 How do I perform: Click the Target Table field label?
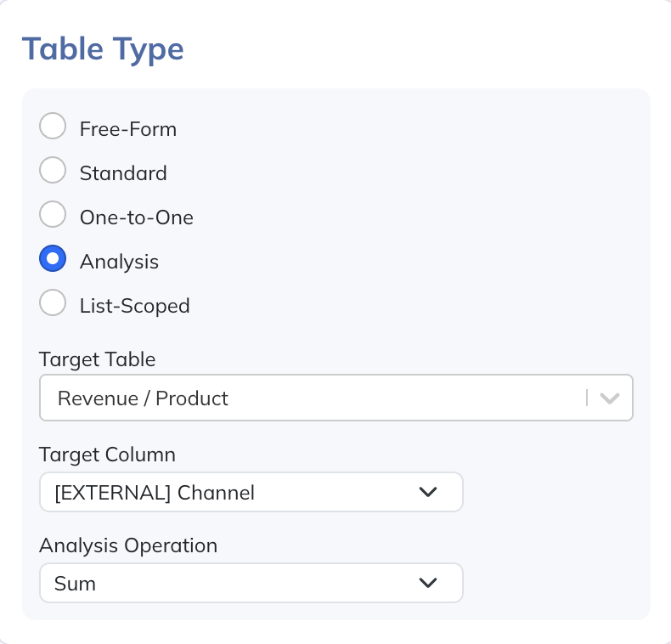(x=98, y=359)
